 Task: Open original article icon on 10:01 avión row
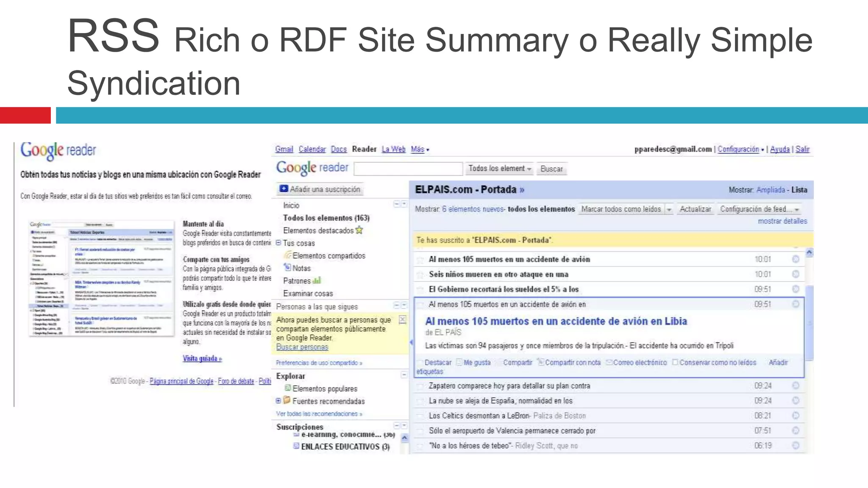point(796,259)
